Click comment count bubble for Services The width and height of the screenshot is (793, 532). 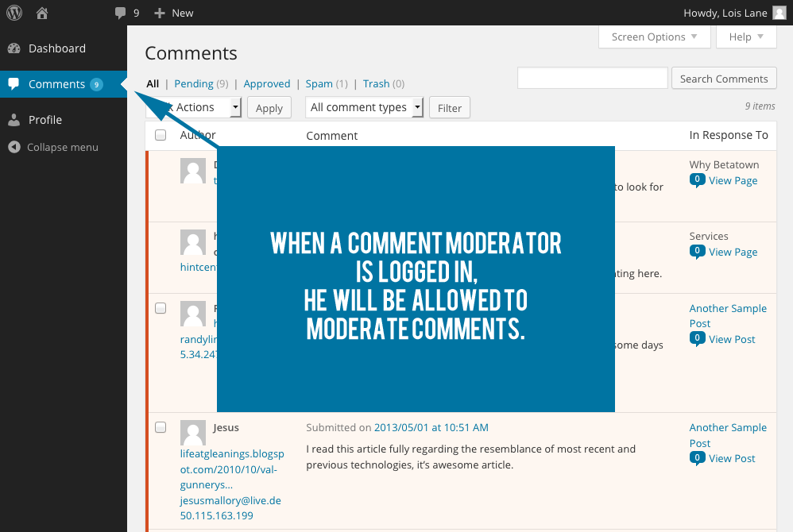(x=697, y=251)
